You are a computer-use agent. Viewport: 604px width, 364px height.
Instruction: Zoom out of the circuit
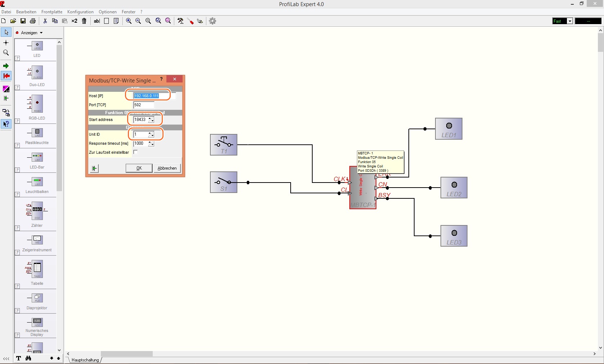coord(138,21)
